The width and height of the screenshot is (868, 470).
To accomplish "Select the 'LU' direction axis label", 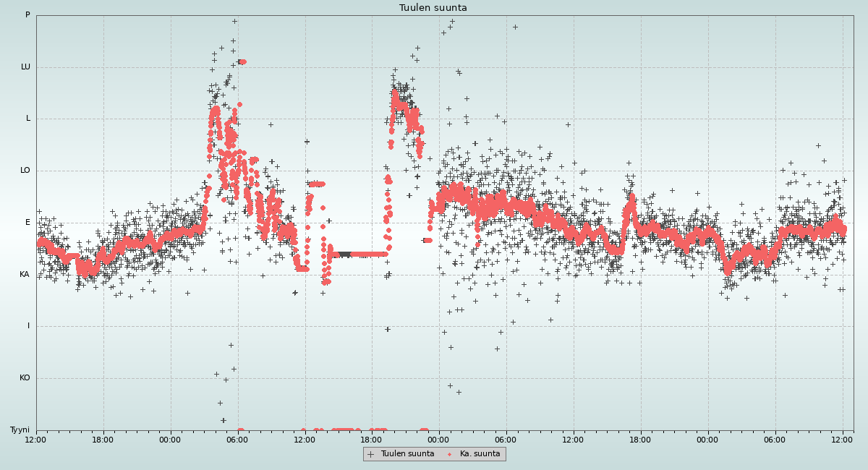I will 25,67.
